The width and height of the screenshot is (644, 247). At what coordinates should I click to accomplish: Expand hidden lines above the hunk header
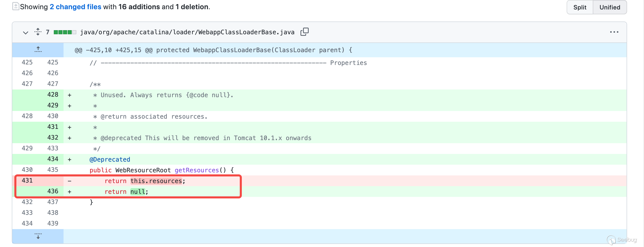[x=38, y=50]
